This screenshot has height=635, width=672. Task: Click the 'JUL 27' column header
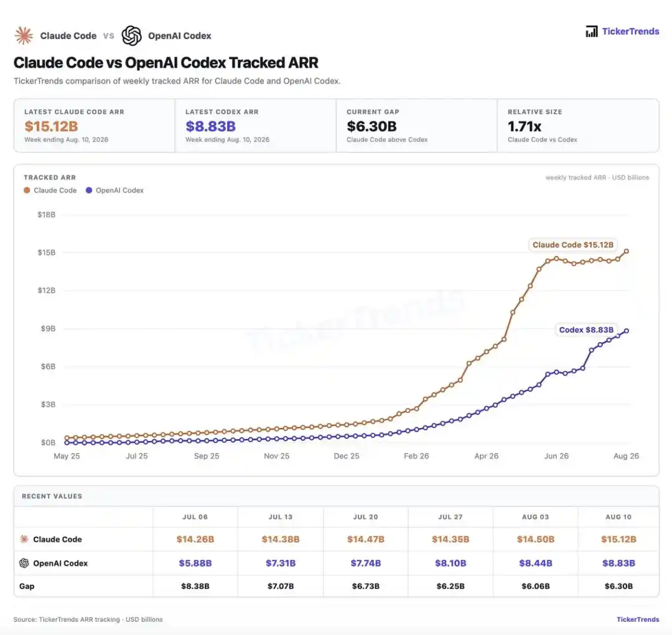[x=450, y=517]
